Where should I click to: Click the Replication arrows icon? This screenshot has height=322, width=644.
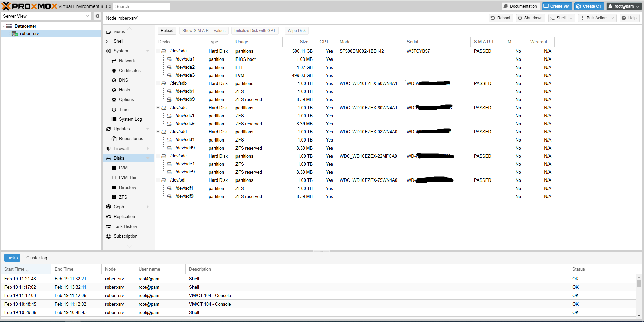(109, 217)
